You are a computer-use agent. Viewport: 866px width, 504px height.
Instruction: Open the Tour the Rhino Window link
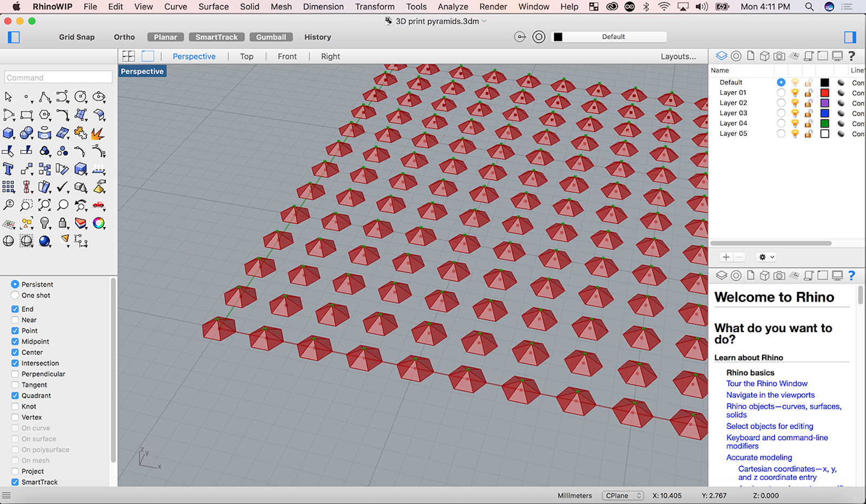[766, 383]
